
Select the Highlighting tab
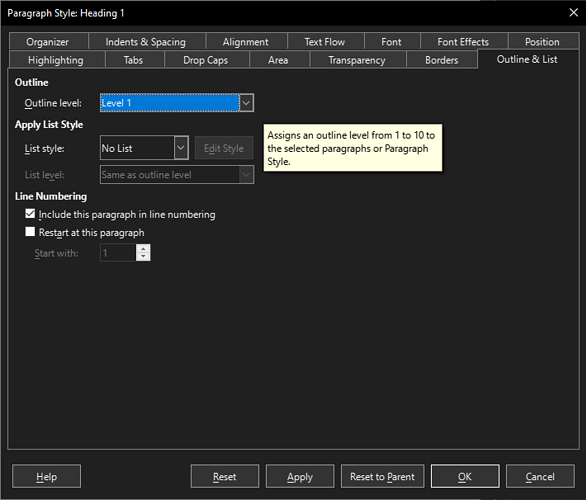click(x=56, y=60)
